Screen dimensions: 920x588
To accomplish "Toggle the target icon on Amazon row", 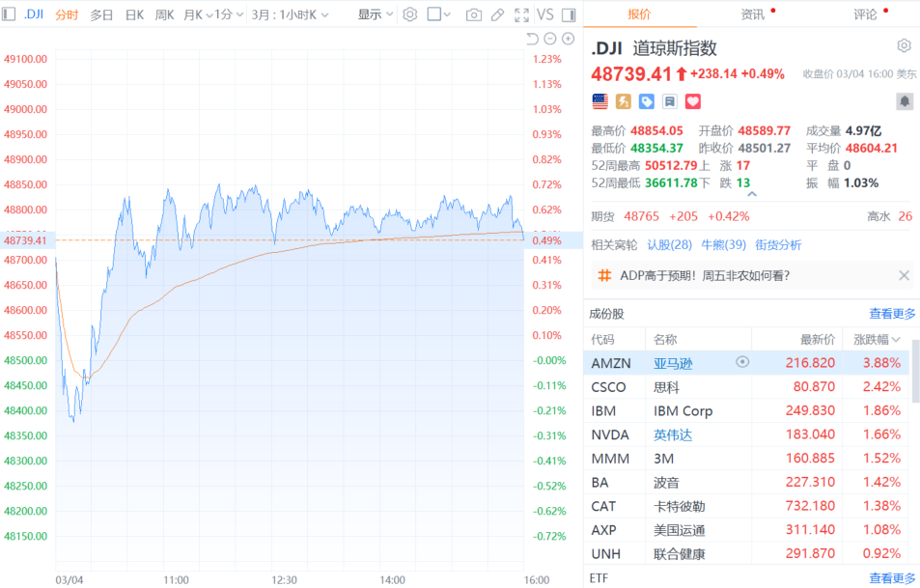I will click(x=742, y=362).
